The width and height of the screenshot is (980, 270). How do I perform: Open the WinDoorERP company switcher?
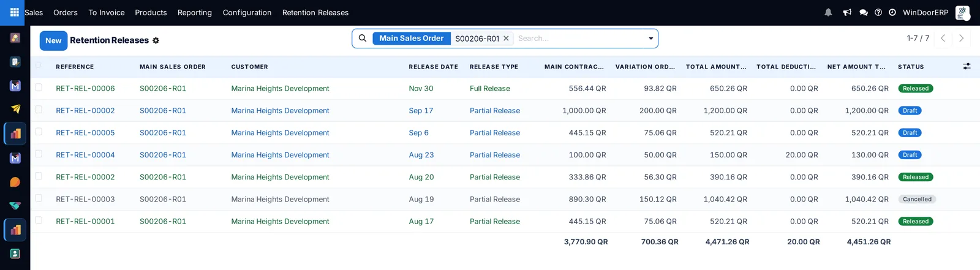click(925, 12)
